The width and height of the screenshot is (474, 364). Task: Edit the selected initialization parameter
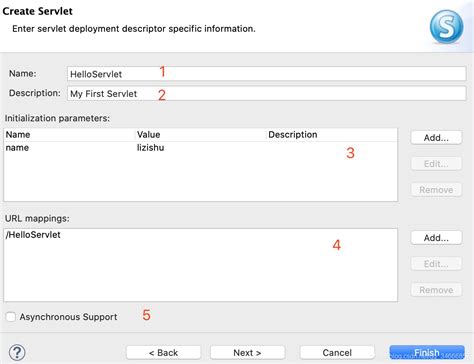[436, 164]
